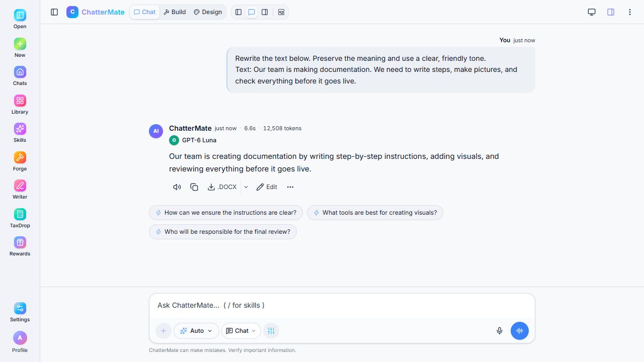The width and height of the screenshot is (644, 362).
Task: Click the user message bubble
Action: [x=381, y=70]
